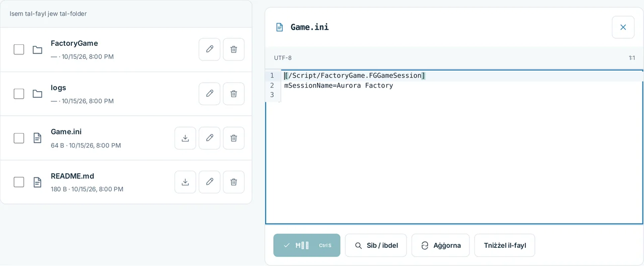Screen dimensions: 644x266
Task: Tick the logs folder checkbox
Action: [19, 94]
